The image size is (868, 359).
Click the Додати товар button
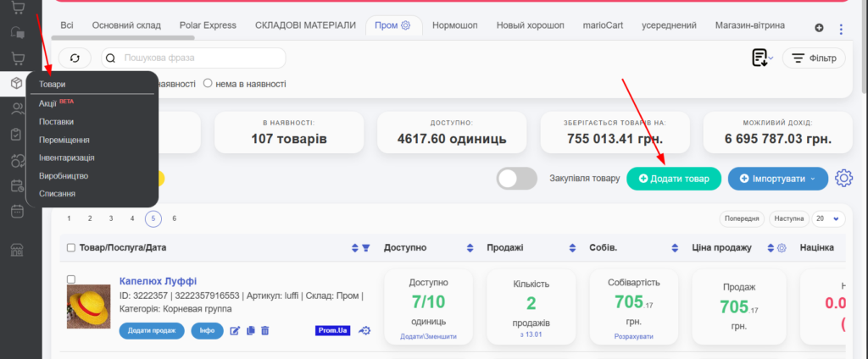pyautogui.click(x=673, y=179)
